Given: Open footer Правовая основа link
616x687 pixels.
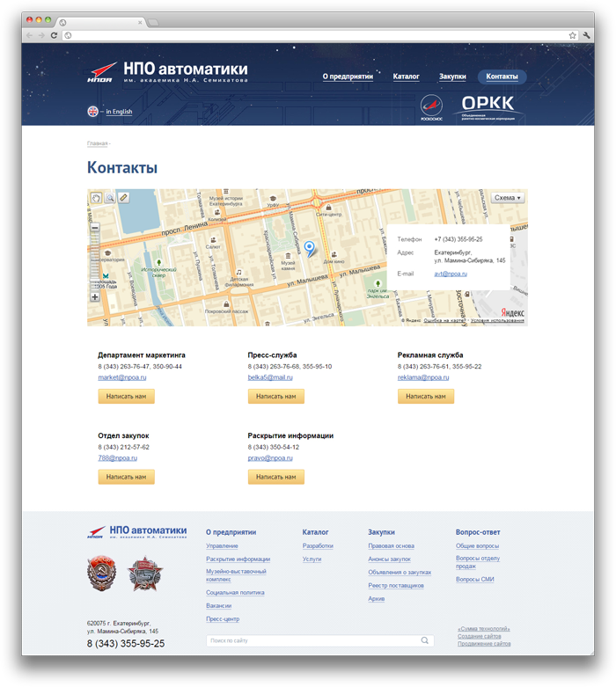Looking at the screenshot, I should [391, 546].
